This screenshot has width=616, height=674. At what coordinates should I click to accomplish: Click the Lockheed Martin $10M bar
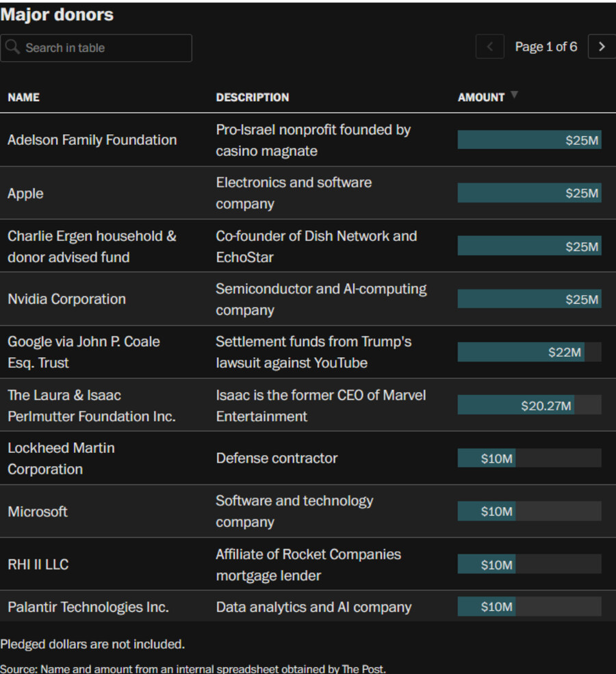click(487, 458)
